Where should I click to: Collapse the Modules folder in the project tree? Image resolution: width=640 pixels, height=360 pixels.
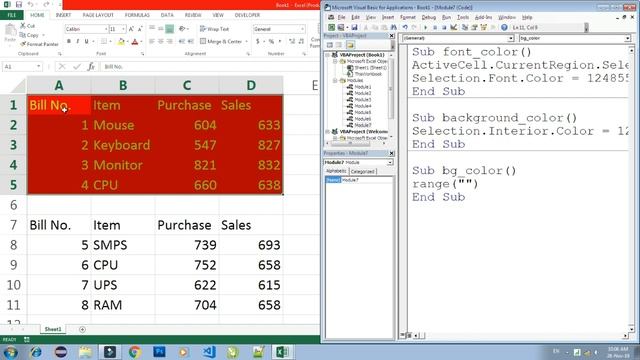[335, 80]
